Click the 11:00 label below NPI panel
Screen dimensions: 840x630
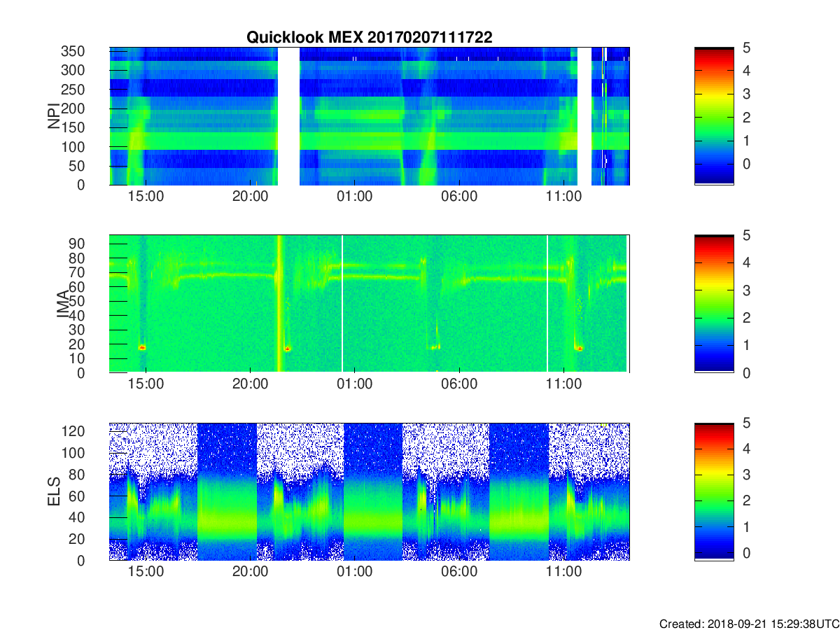pyautogui.click(x=563, y=197)
